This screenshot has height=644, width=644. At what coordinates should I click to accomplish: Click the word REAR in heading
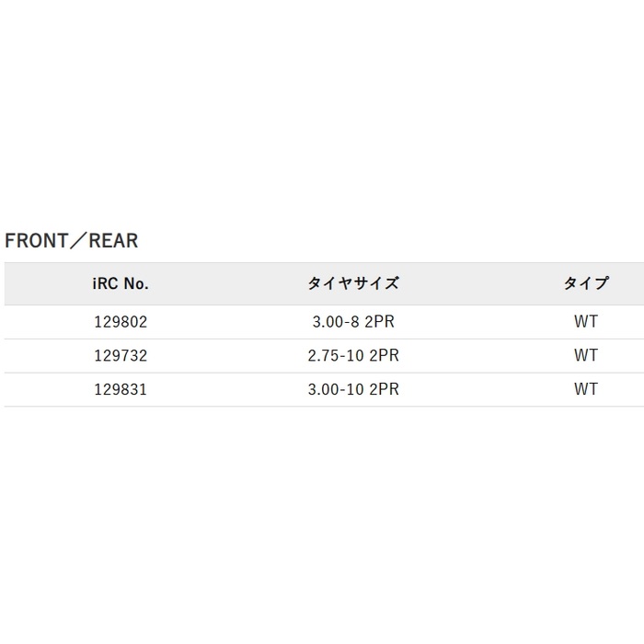point(113,241)
